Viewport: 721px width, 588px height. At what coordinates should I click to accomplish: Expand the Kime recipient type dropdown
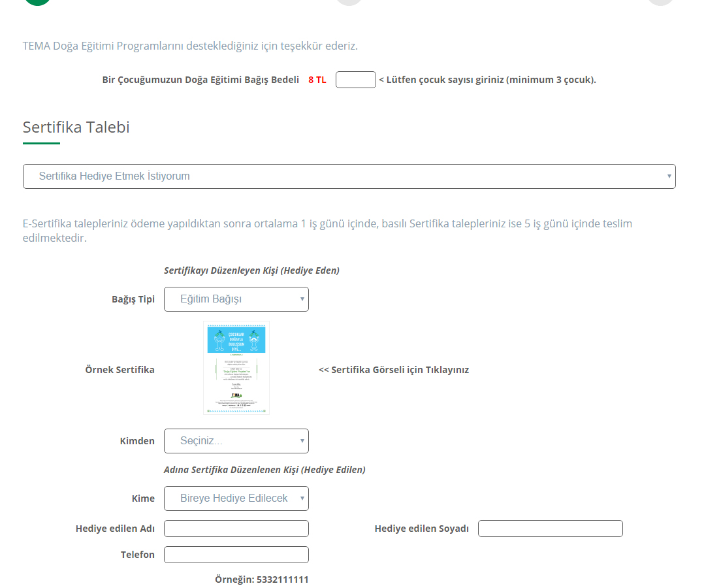[x=236, y=498]
